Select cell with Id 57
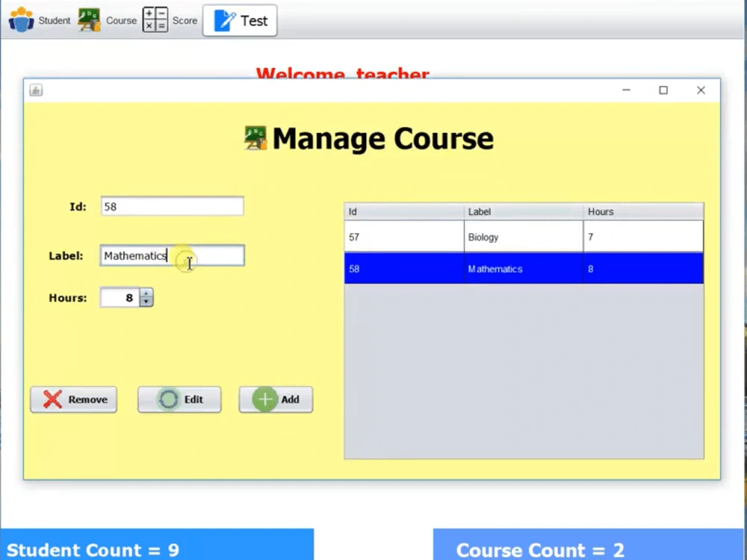This screenshot has width=747, height=560. 404,237
